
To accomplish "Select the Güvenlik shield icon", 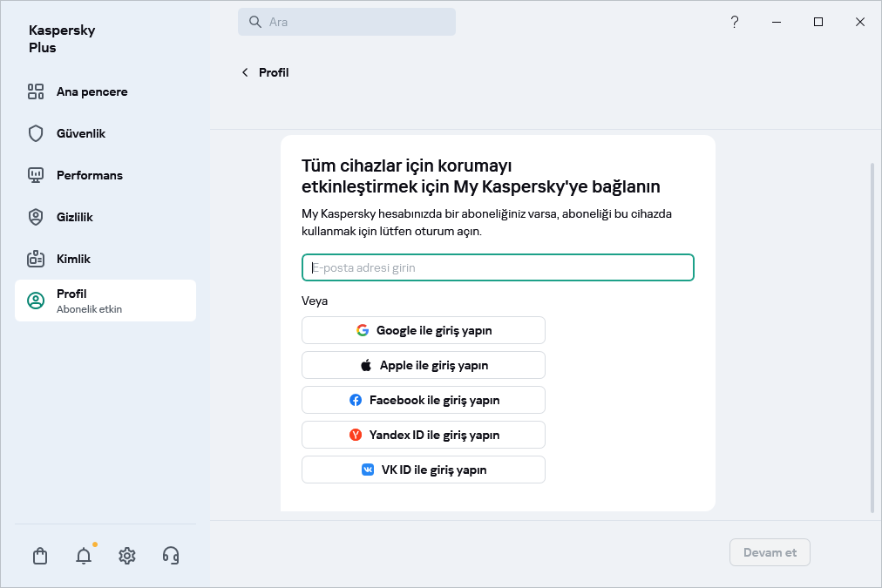I will [x=35, y=133].
